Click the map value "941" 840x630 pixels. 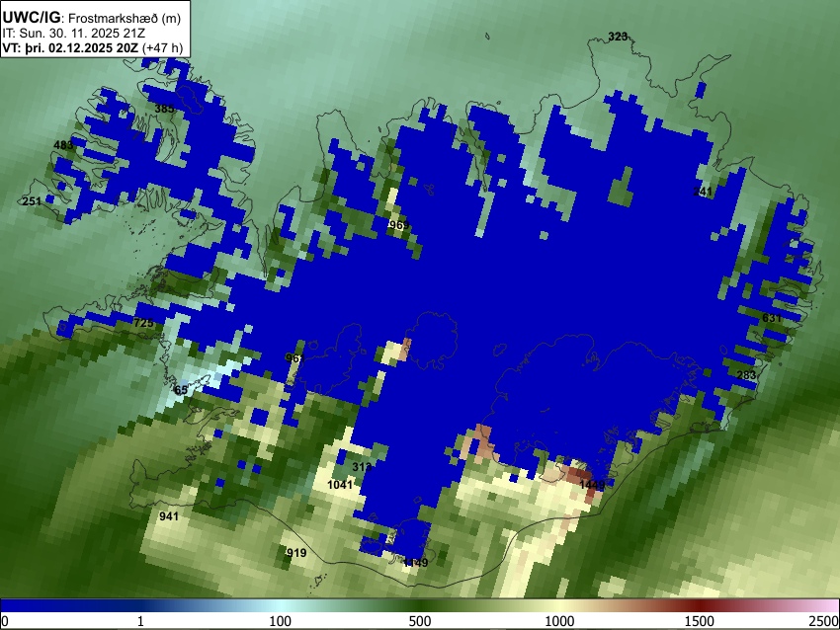pyautogui.click(x=169, y=516)
